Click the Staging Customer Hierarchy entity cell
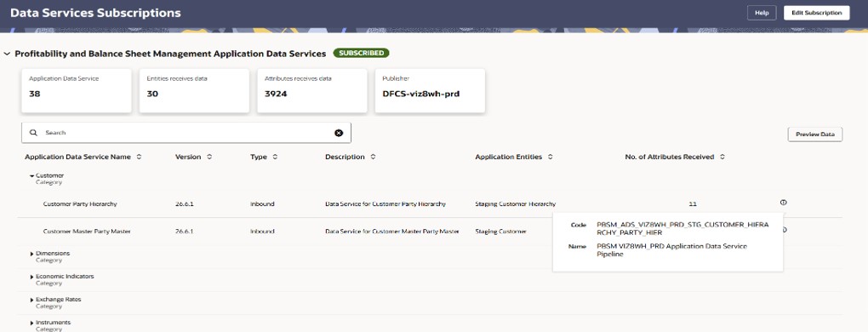868x332 pixels. pos(516,204)
